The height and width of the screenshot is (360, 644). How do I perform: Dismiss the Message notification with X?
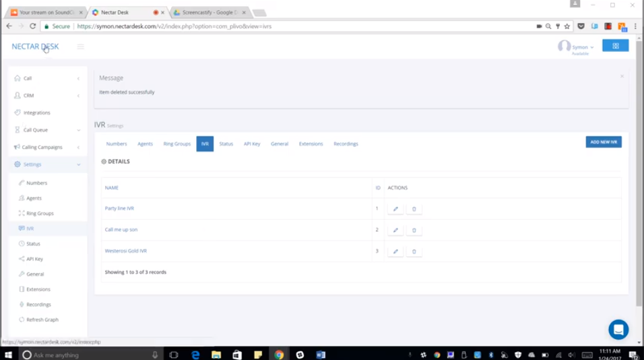point(622,76)
